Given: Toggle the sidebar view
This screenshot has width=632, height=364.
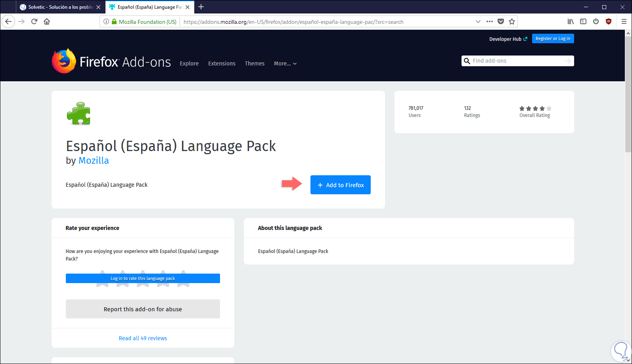Looking at the screenshot, I should (583, 21).
